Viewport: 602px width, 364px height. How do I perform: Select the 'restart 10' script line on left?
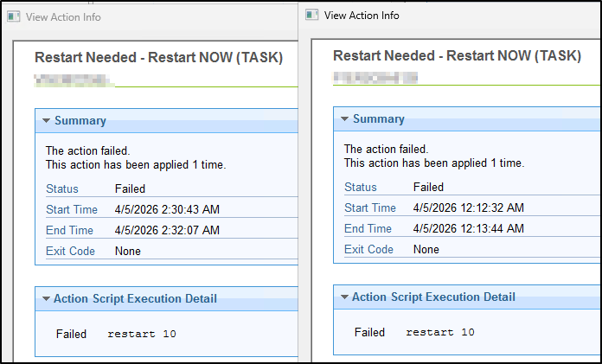pos(142,334)
